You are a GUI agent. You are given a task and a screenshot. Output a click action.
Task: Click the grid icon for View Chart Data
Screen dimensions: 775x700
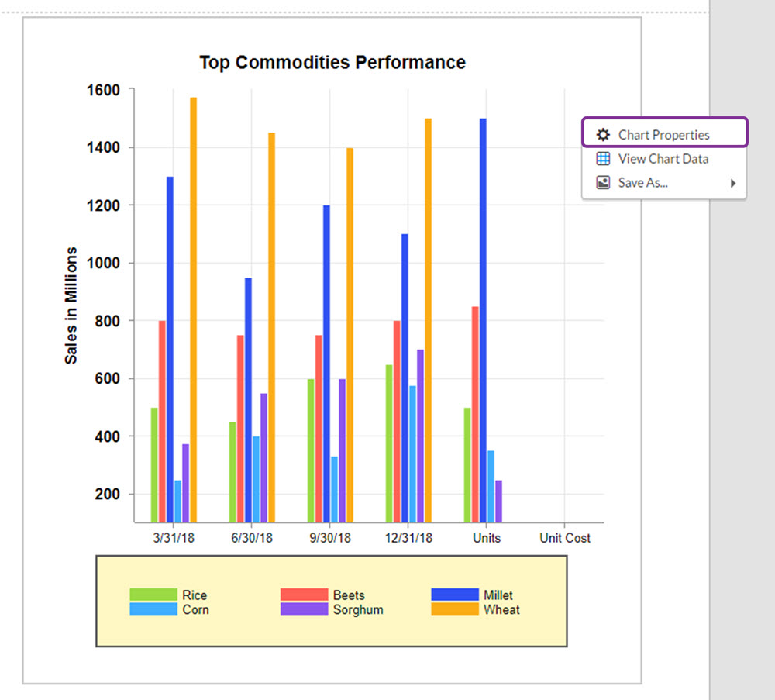coord(602,159)
